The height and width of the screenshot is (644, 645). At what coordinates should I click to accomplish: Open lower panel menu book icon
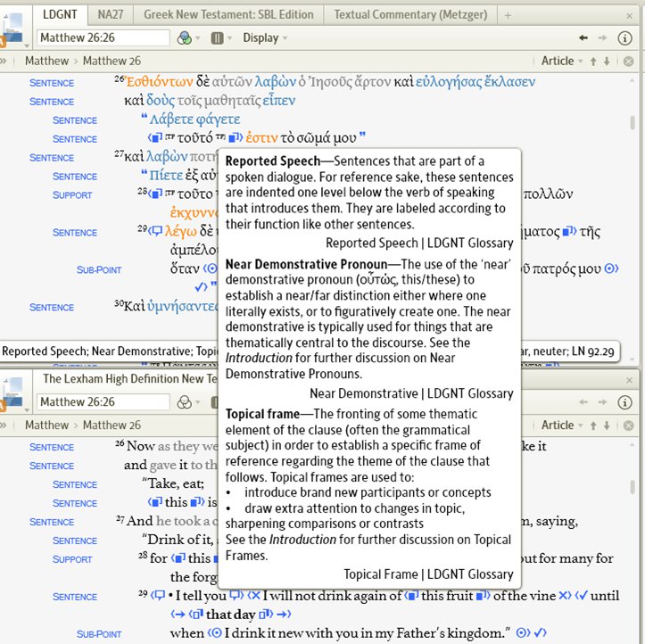pos(13,394)
